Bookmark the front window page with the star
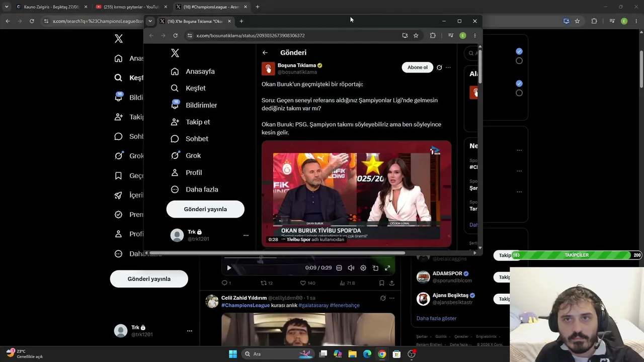 416,36
